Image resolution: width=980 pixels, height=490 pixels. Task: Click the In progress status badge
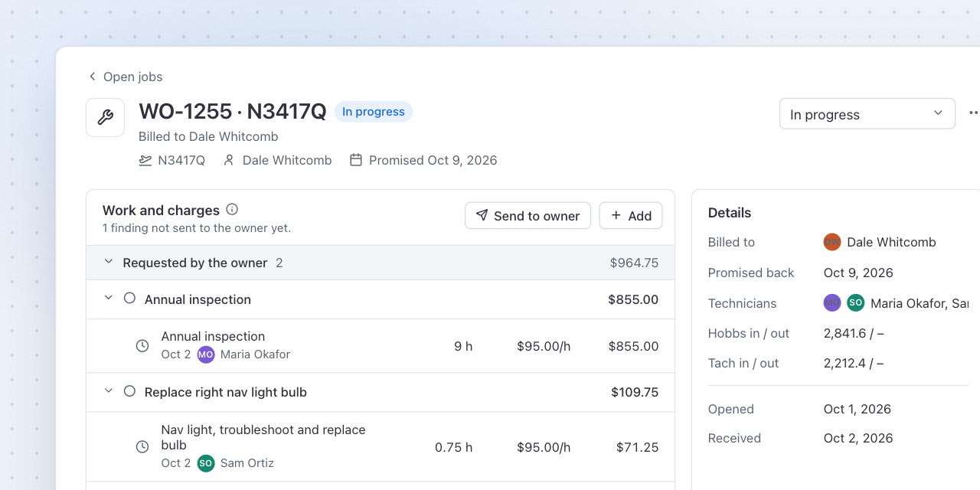(374, 112)
